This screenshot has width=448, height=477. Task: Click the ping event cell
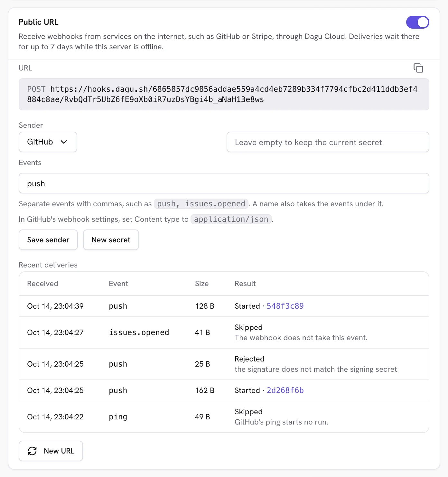pos(118,417)
